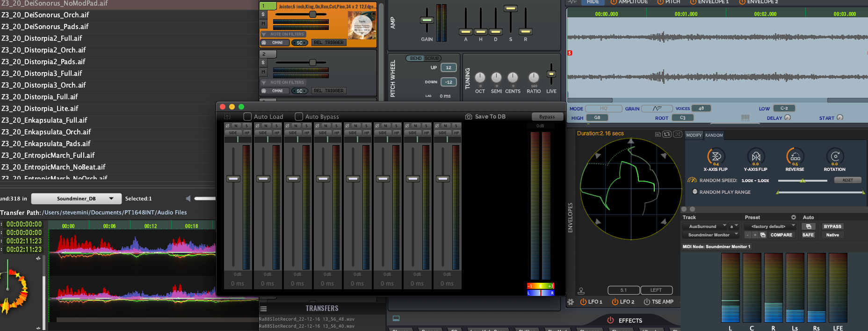Open the factory default preset dropdown
The image size is (868, 331).
[770, 227]
